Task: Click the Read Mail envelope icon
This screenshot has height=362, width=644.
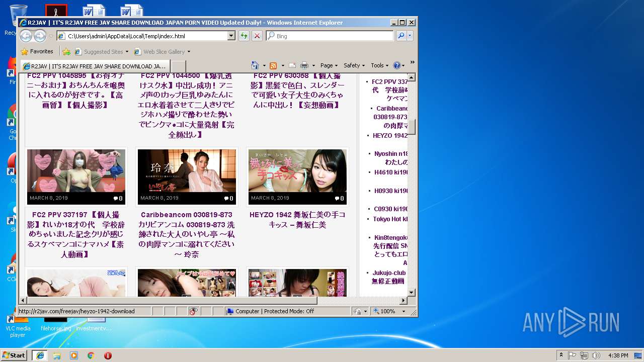Action: pyautogui.click(x=292, y=65)
